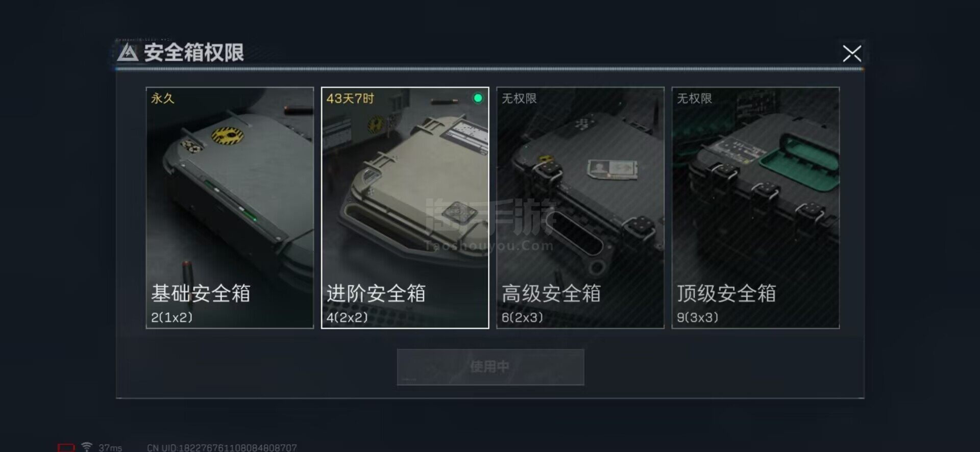Image resolution: width=980 pixels, height=452 pixels.
Task: Click 无权限 label on 高级安全箱
Action: tap(519, 98)
